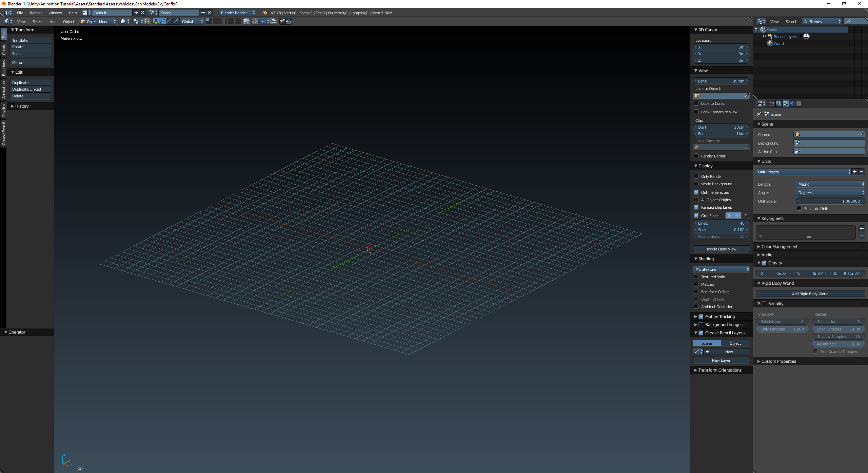The width and height of the screenshot is (868, 473).
Task: Uncheck Outline Selected
Action: click(x=696, y=192)
